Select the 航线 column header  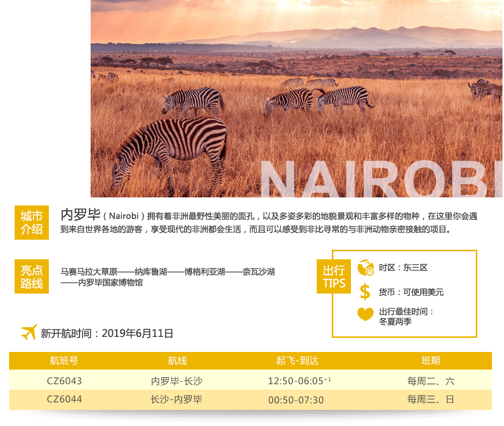[177, 361]
